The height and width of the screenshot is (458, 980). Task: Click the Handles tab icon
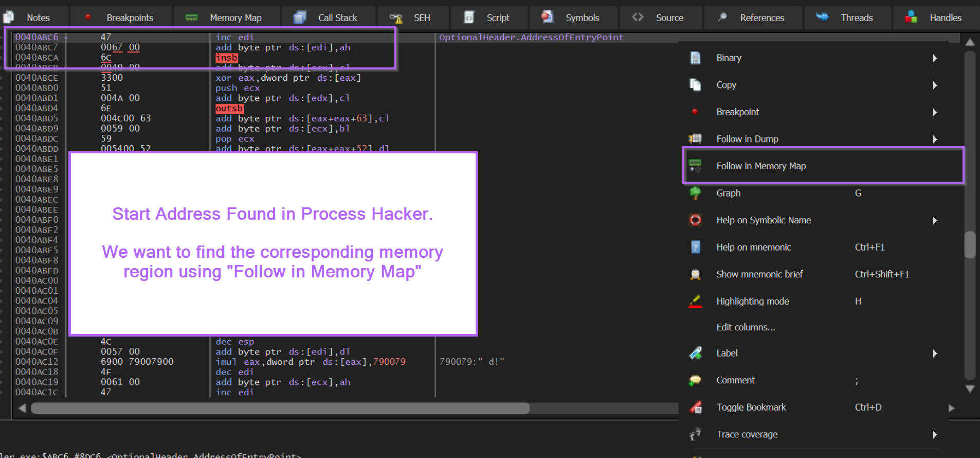click(911, 17)
